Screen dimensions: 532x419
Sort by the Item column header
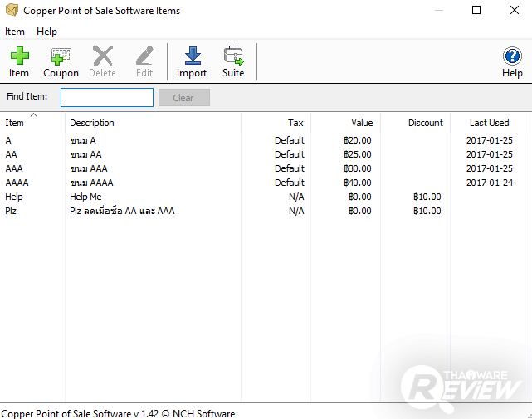32,123
